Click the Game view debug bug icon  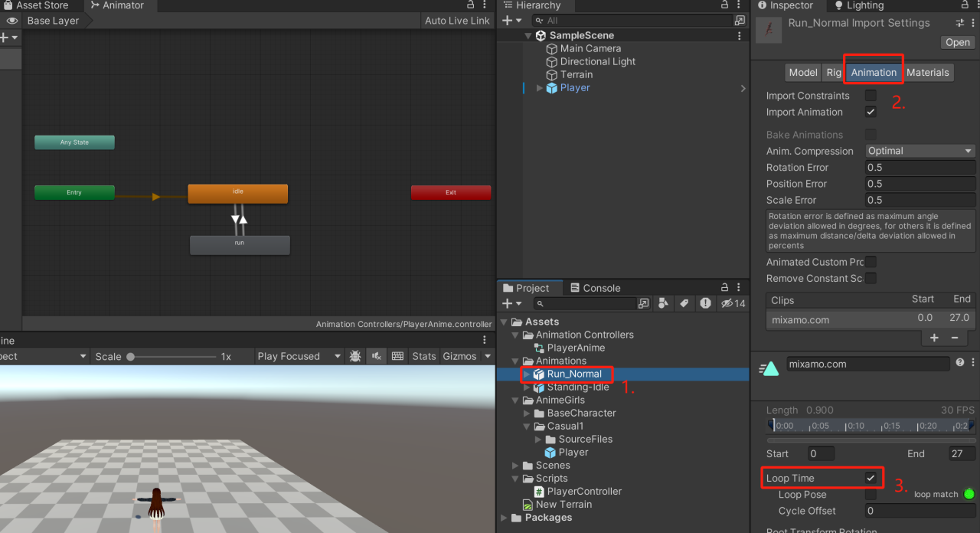pos(355,356)
